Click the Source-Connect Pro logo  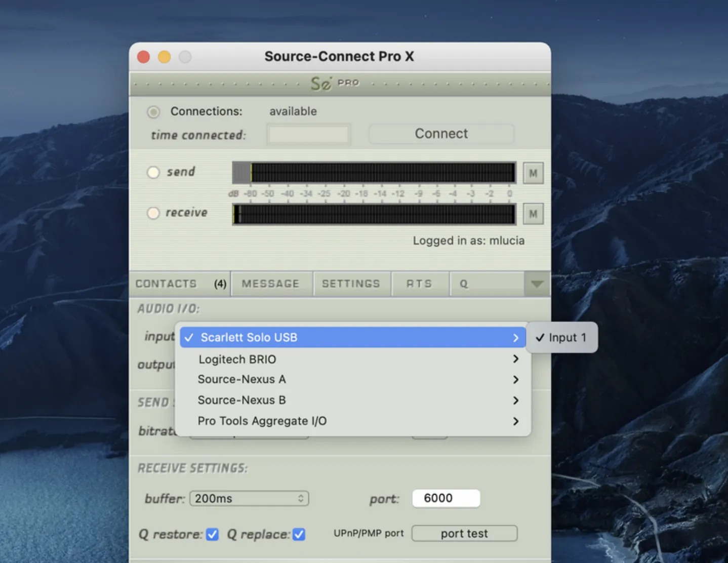click(x=335, y=83)
